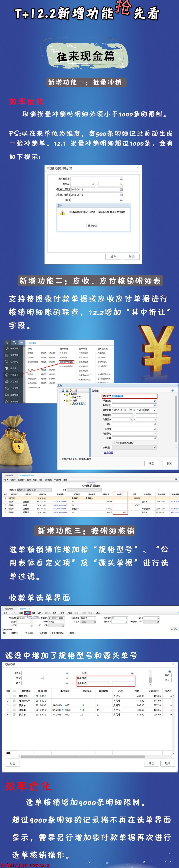The width and height of the screenshot is (179, 868).
Task: Tick checkbox for row 3 销货单
Action: 14,705
